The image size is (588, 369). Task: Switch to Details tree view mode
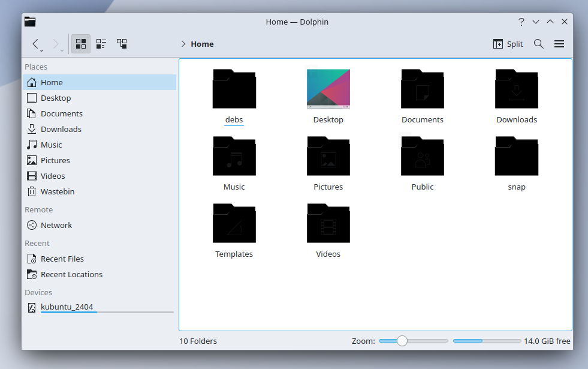[x=122, y=44]
